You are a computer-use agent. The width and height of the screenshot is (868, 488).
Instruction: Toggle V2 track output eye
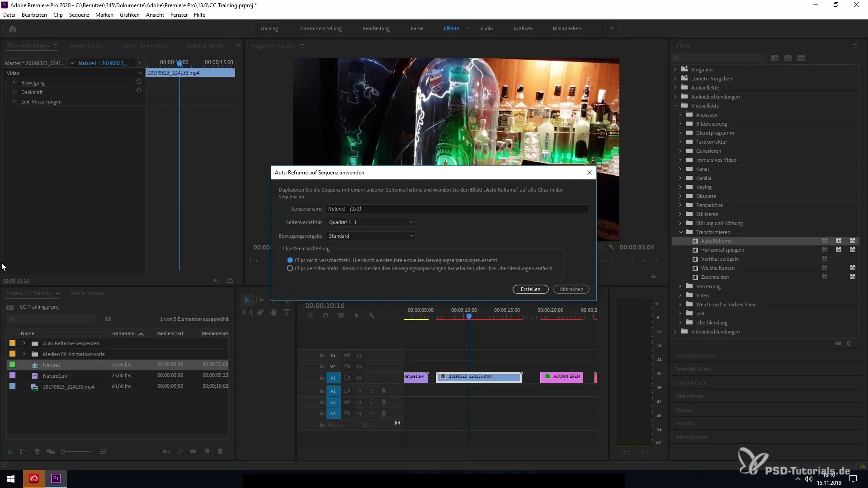coord(359,367)
